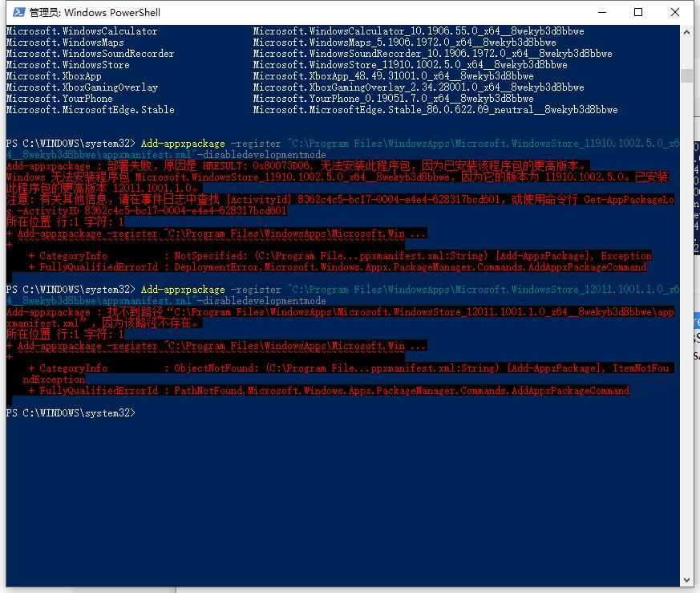Click the scrollbar up arrow
Viewport: 700px width, 593px height.
pyautogui.click(x=686, y=32)
